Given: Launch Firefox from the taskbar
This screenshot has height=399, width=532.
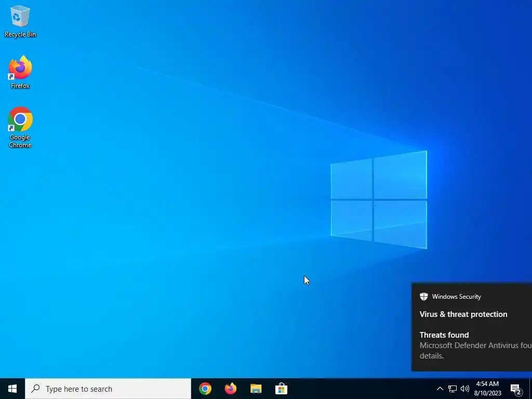Looking at the screenshot, I should [x=231, y=389].
